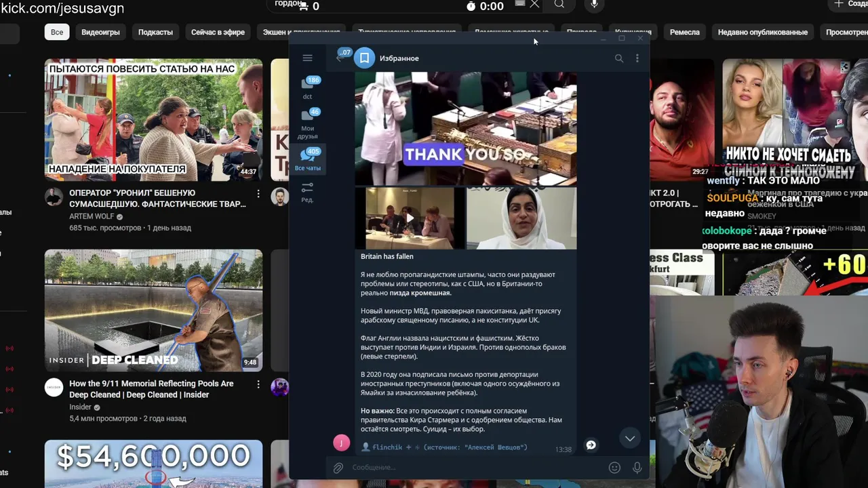Open the Ред. folder edit settings

[x=308, y=192]
